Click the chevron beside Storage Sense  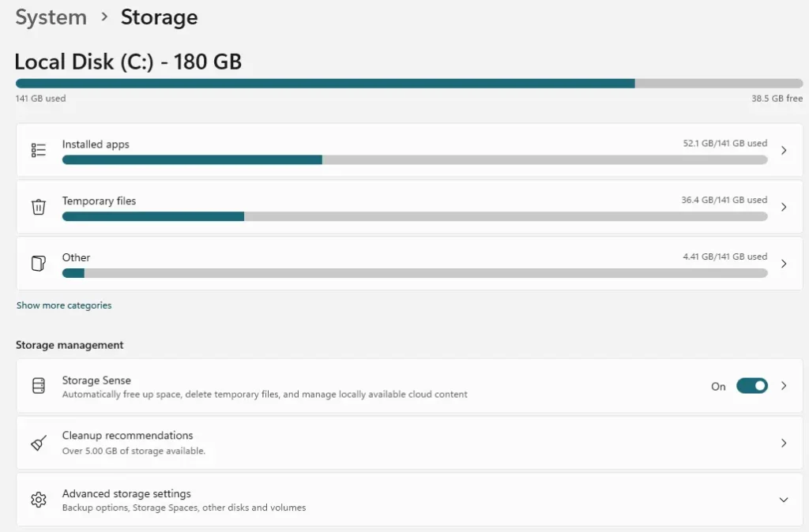[783, 385]
